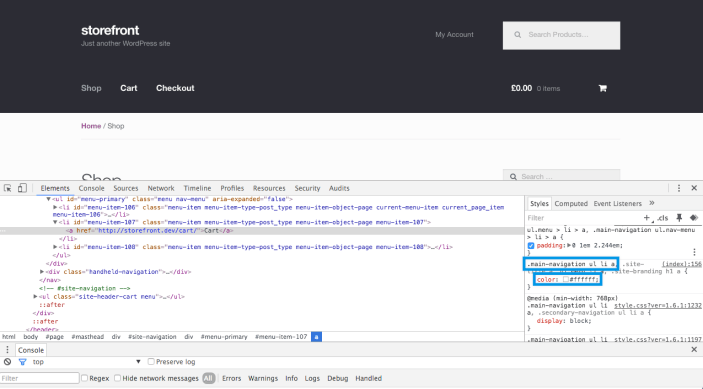Viewport: 703px width, 389px height.
Task: Click the diamond animations icon in Styles
Action: click(x=694, y=218)
